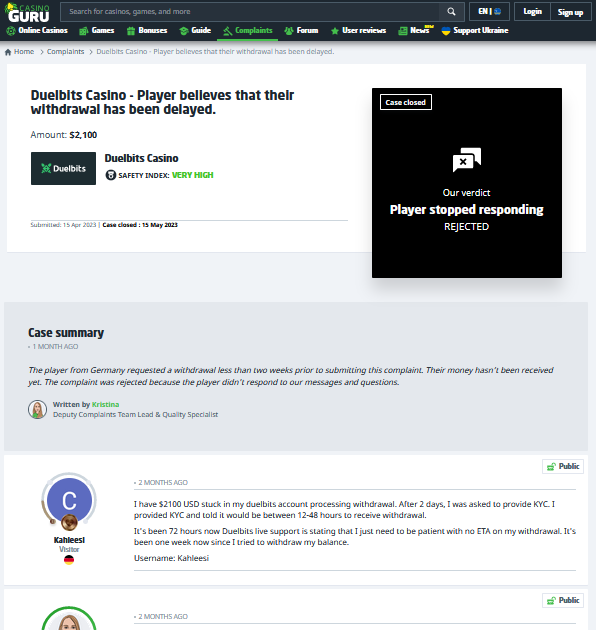Click the German flag icon under Kahleesi
The image size is (596, 630).
pos(69,560)
